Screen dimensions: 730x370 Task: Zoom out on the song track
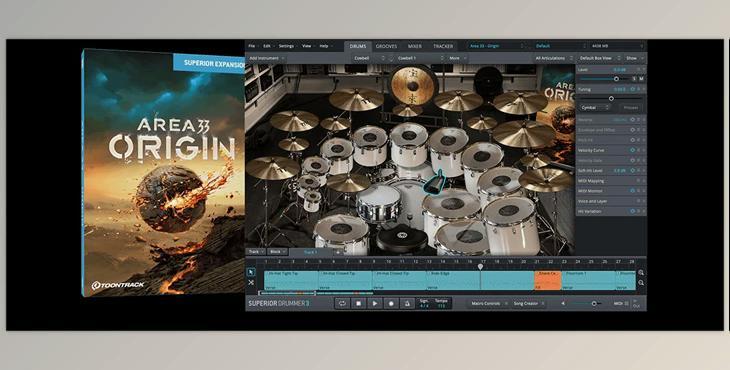coord(641,283)
